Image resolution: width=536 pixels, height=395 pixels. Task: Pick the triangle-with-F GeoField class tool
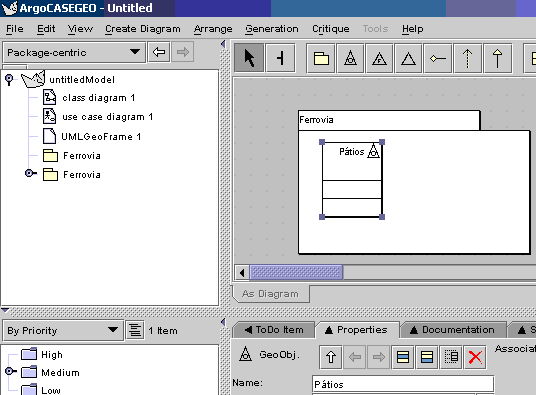379,58
